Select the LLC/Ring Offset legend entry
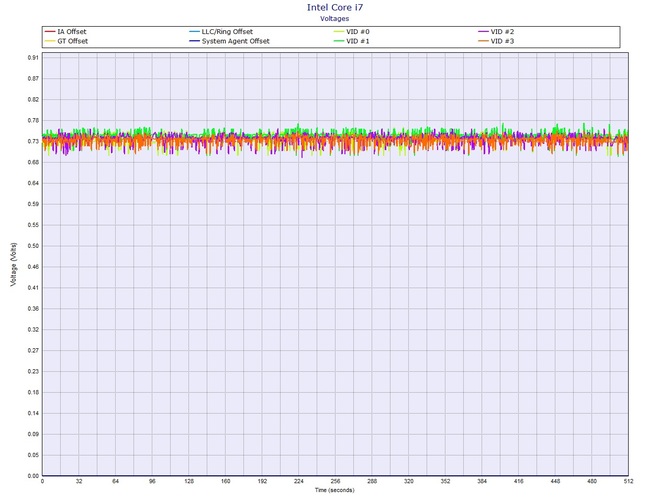The width and height of the screenshot is (670, 502). [x=221, y=32]
